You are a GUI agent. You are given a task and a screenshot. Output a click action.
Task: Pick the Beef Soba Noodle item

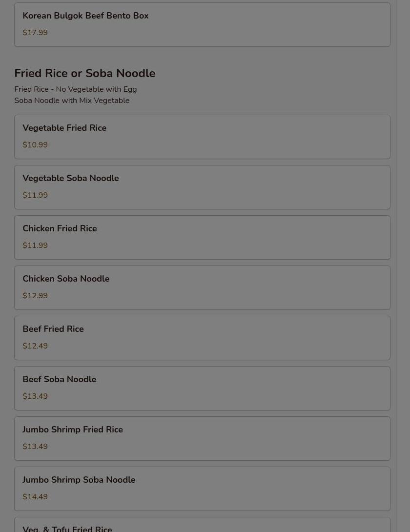tap(202, 388)
